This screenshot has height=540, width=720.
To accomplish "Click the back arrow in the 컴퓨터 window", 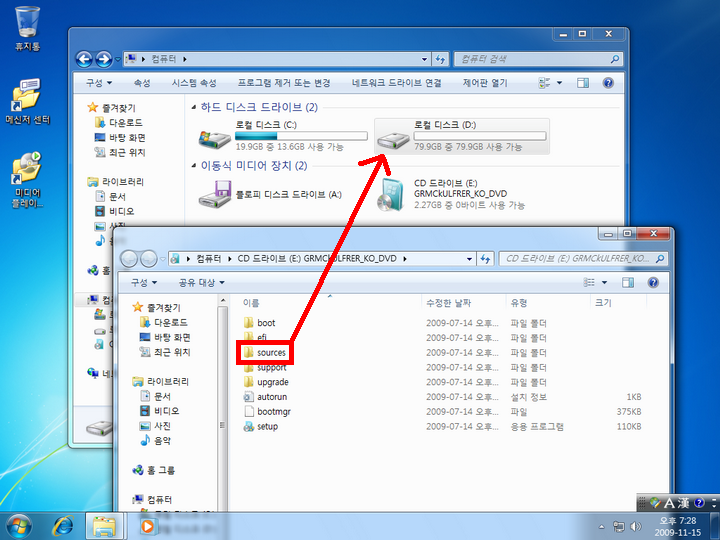I will click(x=84, y=59).
